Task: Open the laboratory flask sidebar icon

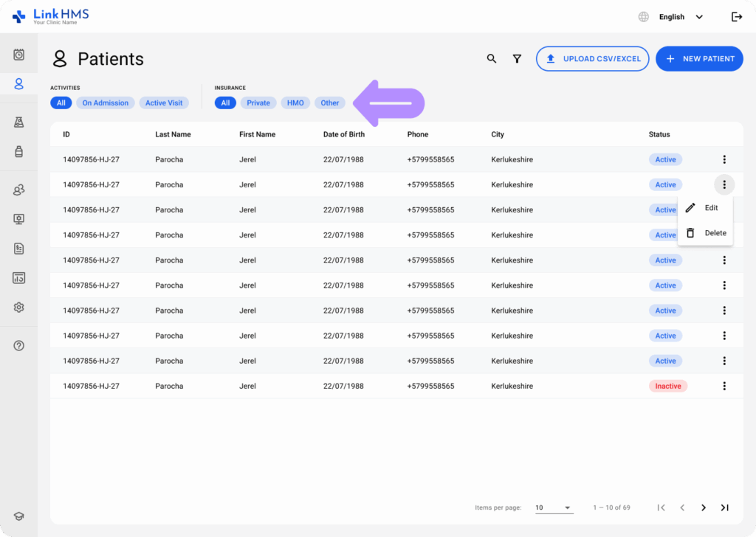Action: [19, 122]
